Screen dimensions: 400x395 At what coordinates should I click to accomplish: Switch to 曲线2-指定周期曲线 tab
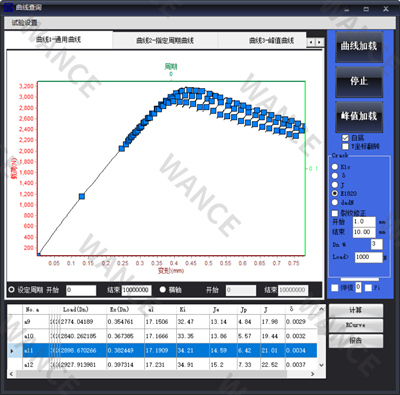(x=165, y=40)
